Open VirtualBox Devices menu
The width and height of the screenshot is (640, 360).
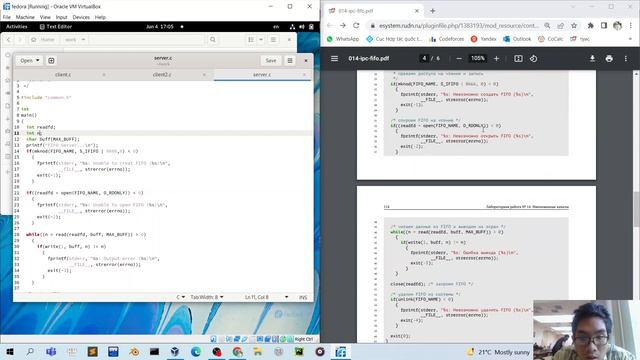pos(81,17)
